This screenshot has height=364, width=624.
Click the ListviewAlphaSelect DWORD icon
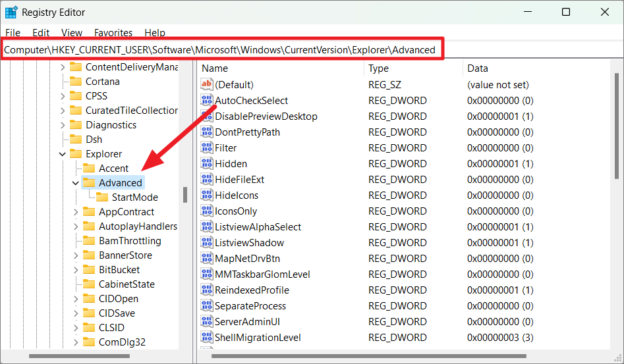pyautogui.click(x=206, y=226)
